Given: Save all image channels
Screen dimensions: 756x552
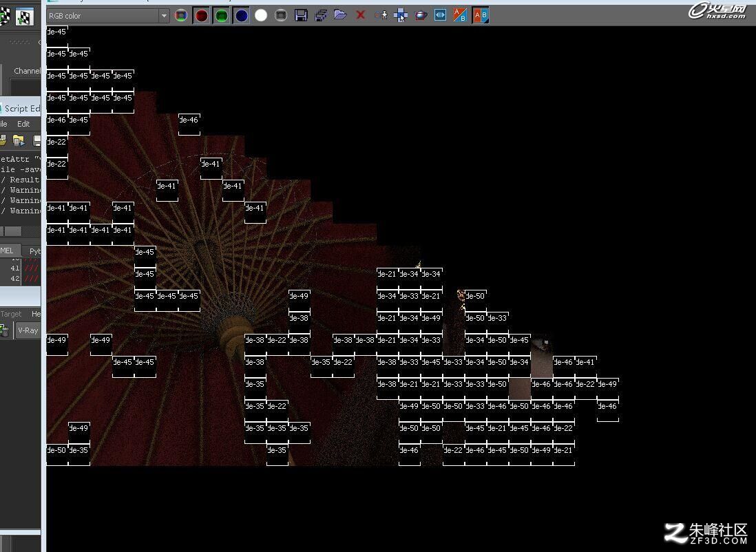Looking at the screenshot, I should [321, 16].
